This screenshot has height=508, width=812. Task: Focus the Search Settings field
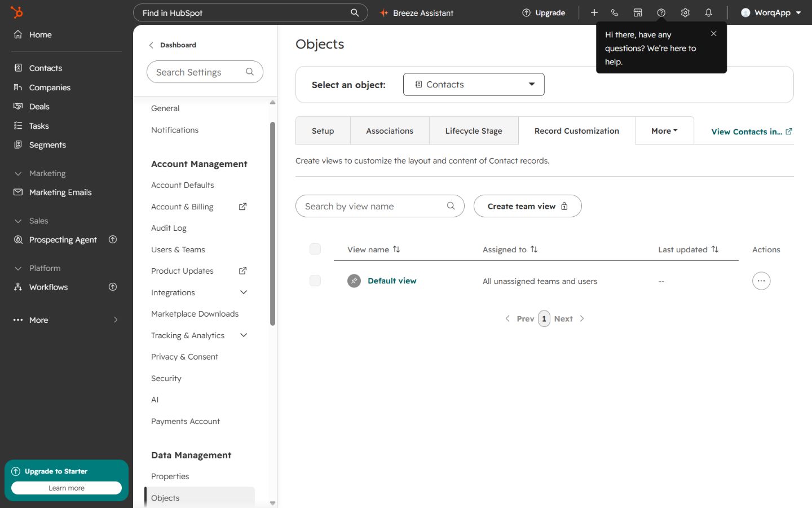205,72
